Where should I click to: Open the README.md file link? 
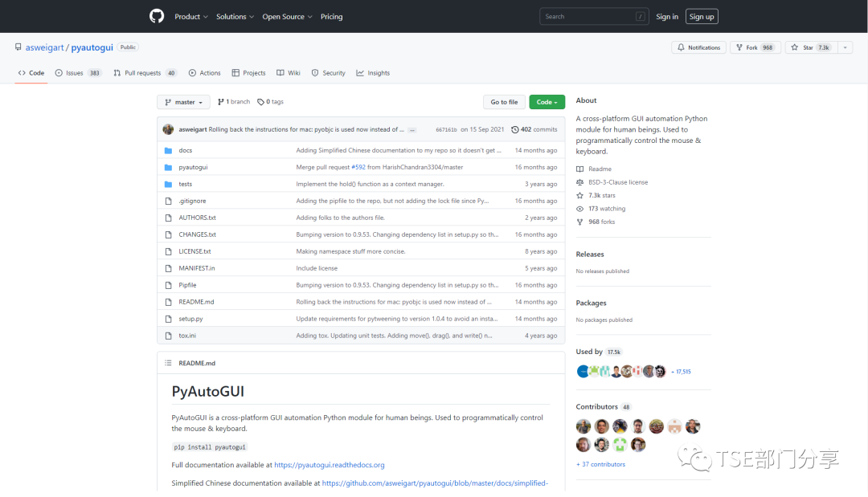click(x=197, y=303)
